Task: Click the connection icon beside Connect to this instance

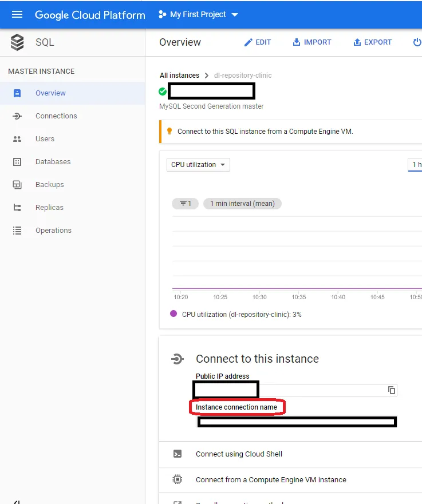Action: point(178,359)
